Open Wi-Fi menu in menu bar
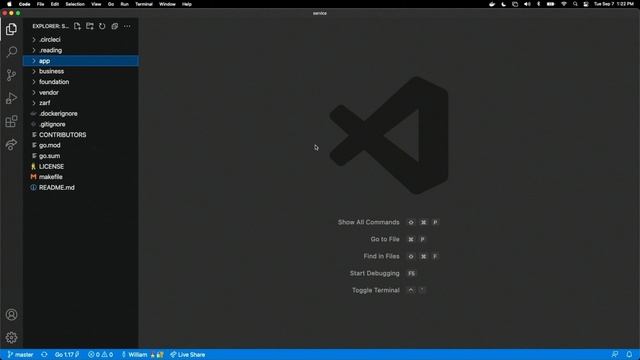The width and height of the screenshot is (640, 360). click(564, 4)
